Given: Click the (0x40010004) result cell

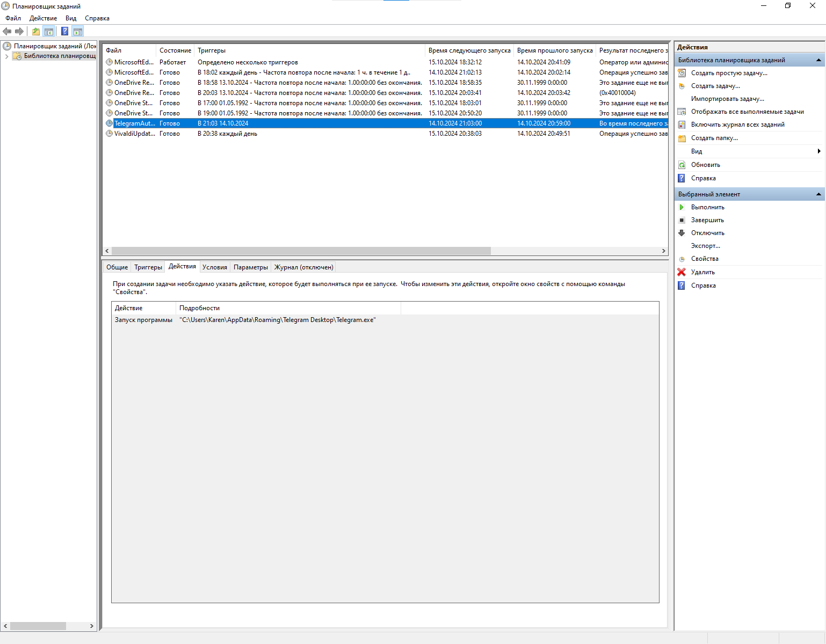Looking at the screenshot, I should click(x=618, y=93).
